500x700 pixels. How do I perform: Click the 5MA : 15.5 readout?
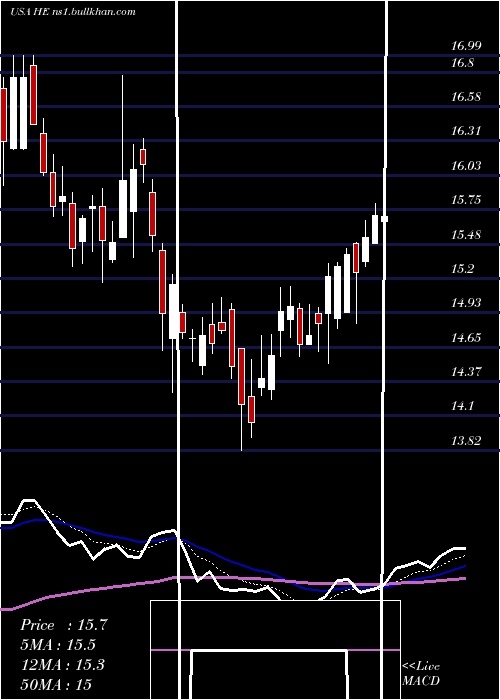(58, 645)
